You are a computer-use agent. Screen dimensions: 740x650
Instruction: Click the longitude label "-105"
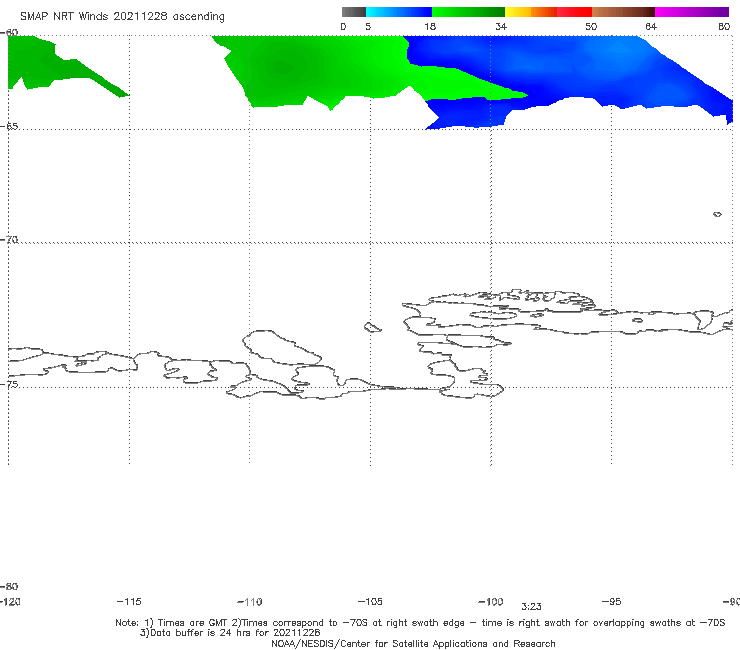coord(370,601)
